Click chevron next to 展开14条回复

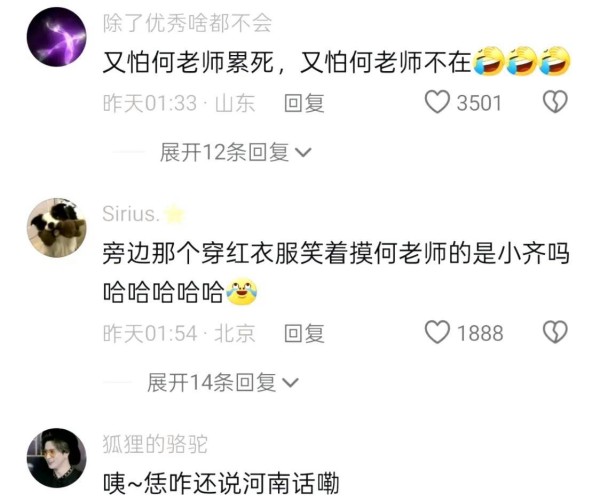pos(290,383)
